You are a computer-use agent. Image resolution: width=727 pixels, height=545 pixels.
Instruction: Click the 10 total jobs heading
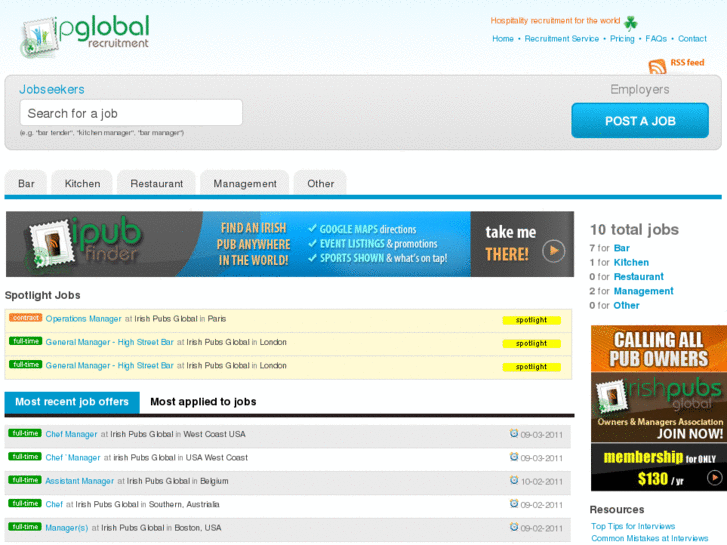click(634, 230)
